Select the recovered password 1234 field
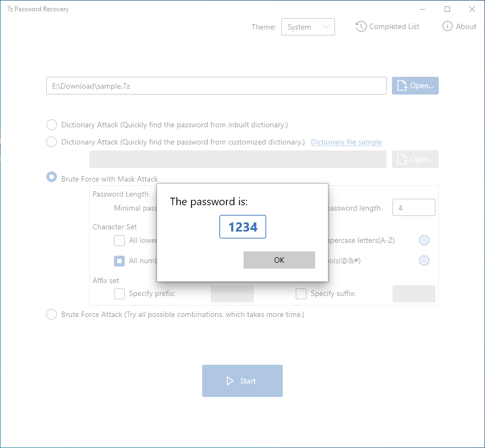The image size is (485, 448). pyautogui.click(x=242, y=227)
